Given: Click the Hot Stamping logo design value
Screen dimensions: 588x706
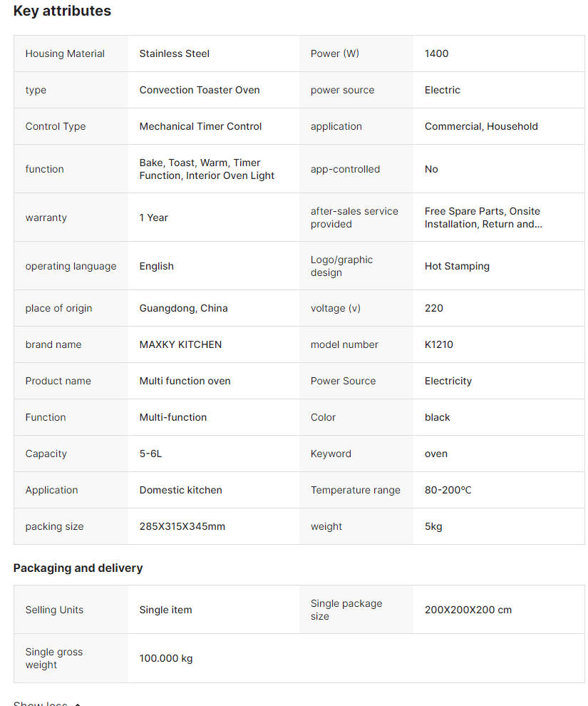Looking at the screenshot, I should (457, 266).
